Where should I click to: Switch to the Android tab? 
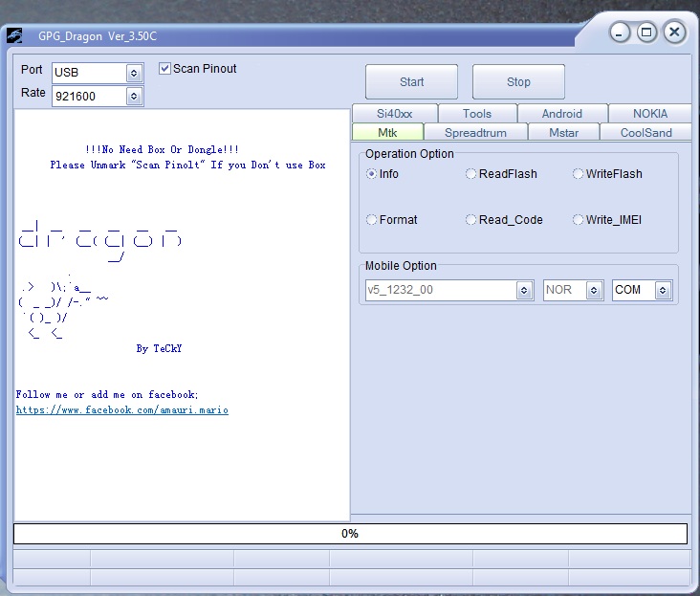coord(562,114)
